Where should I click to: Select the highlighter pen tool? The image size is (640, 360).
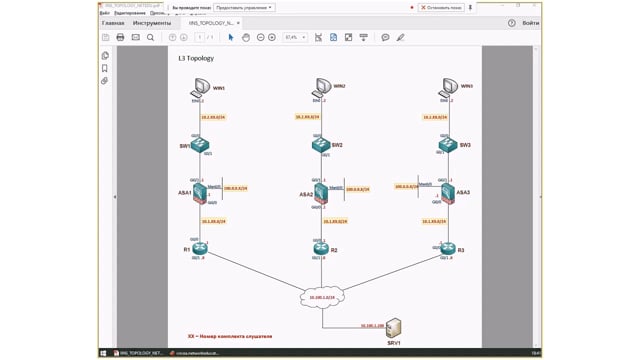(400, 38)
